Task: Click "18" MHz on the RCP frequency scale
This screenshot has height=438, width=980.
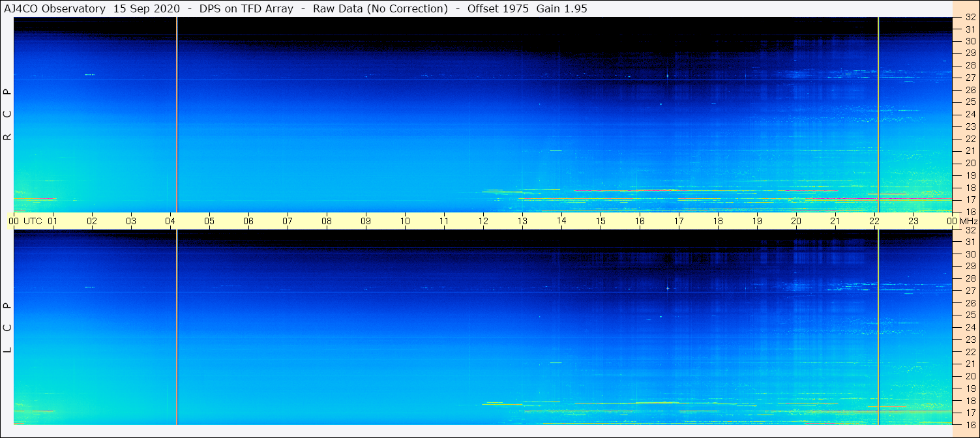Action: point(970,188)
